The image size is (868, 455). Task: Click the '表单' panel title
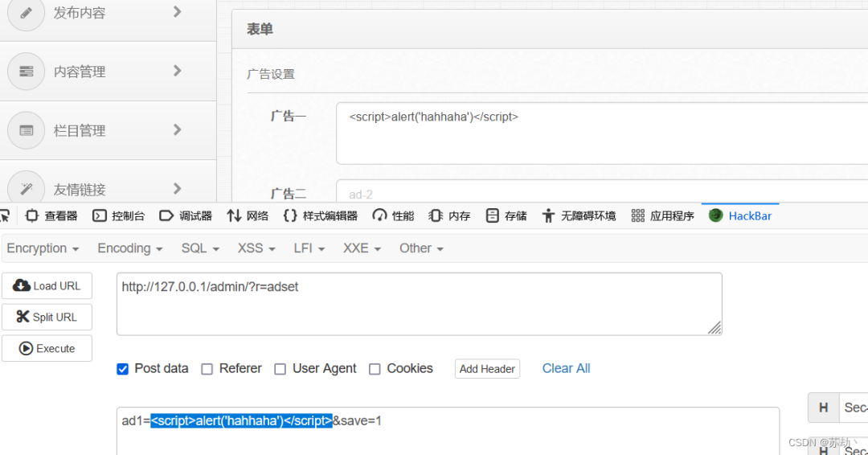coord(260,29)
